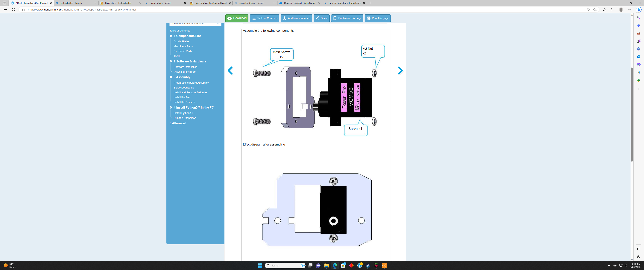Open Software Installation in contents
This screenshot has width=644, height=270.
tap(185, 67)
